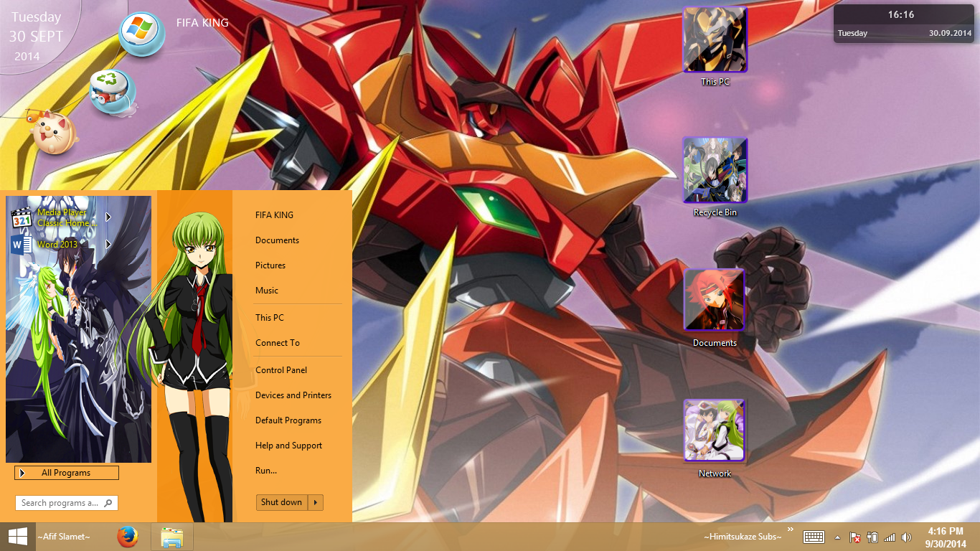The height and width of the screenshot is (551, 980).
Task: Open Pictures from the Start menu
Action: coord(270,265)
